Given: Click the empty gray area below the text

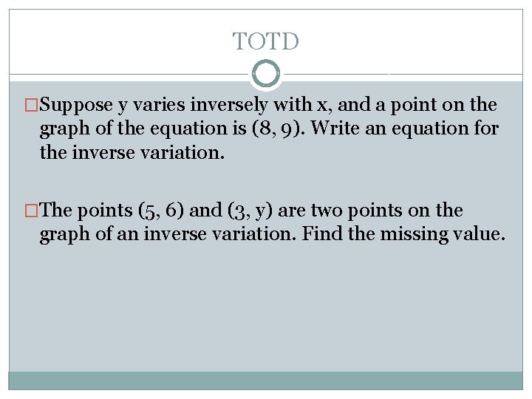Looking at the screenshot, I should [266, 309].
